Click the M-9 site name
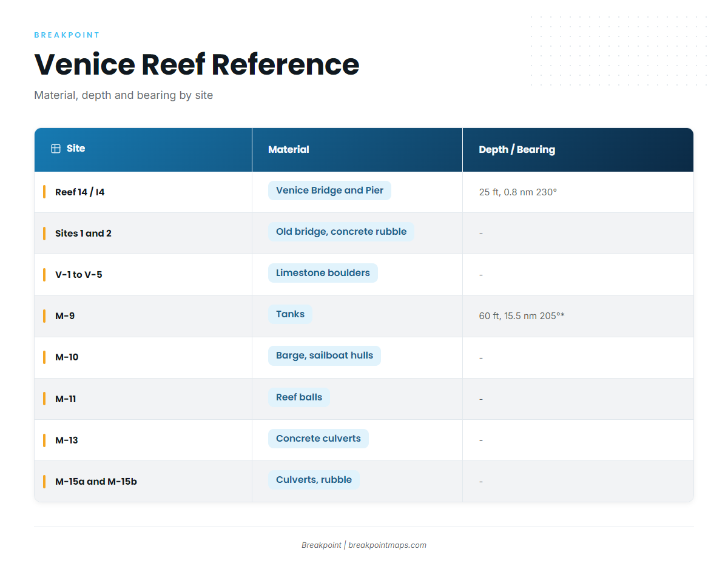728x566 pixels. 65,316
